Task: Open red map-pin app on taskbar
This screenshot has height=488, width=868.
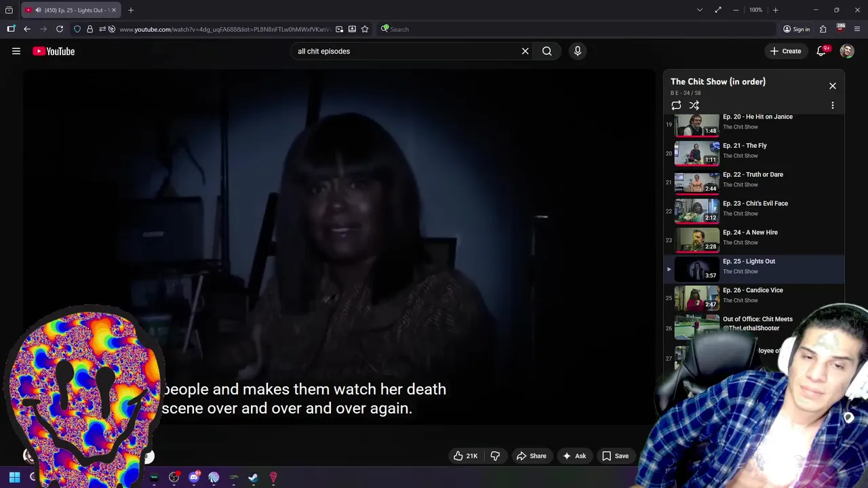Action: (273, 477)
